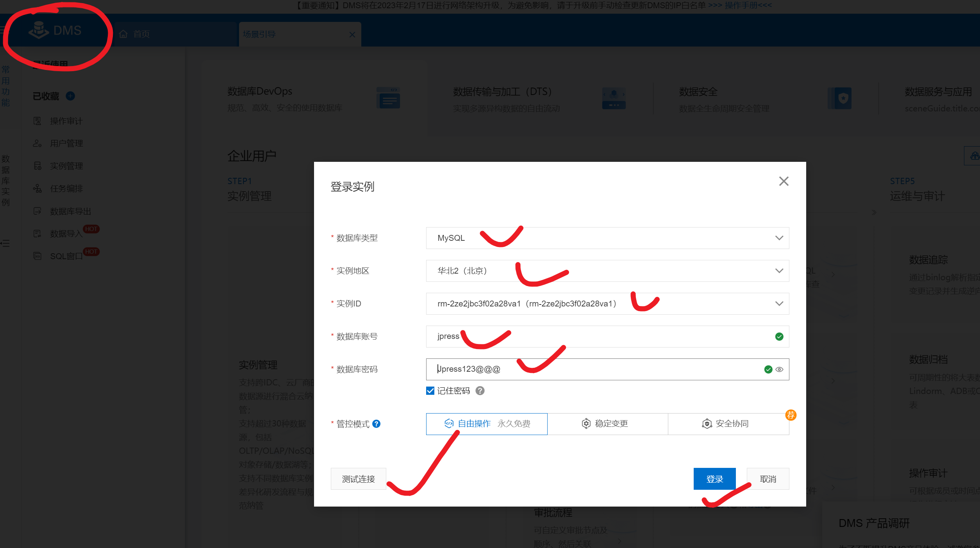Click the sidebar collapse icon on the left edge

pos(5,244)
